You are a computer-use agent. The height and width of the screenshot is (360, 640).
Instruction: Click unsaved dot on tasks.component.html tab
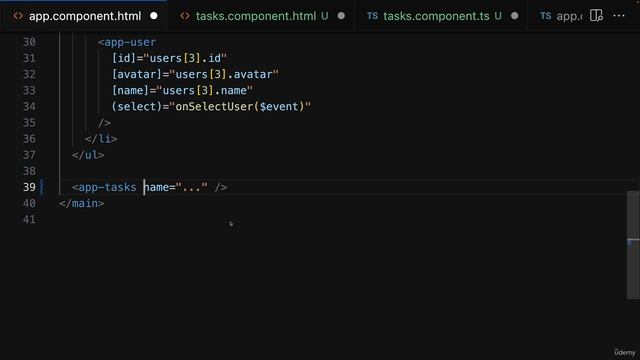[x=341, y=16]
